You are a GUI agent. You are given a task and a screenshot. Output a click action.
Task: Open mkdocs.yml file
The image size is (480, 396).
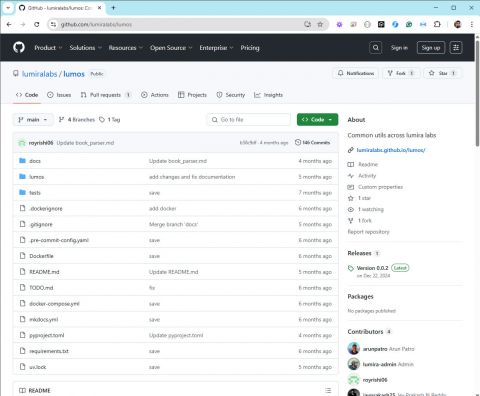[43, 319]
